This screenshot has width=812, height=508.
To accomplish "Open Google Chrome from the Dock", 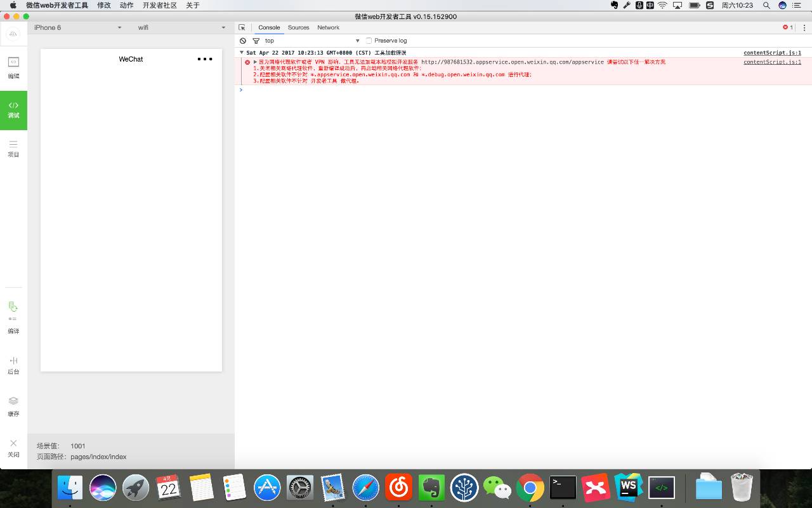I will (530, 488).
